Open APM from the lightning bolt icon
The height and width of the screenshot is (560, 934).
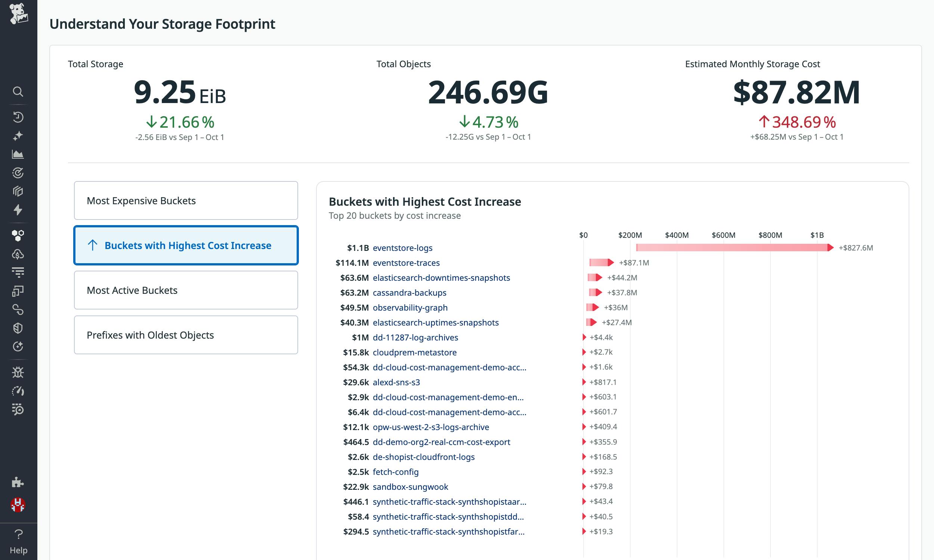tap(18, 211)
